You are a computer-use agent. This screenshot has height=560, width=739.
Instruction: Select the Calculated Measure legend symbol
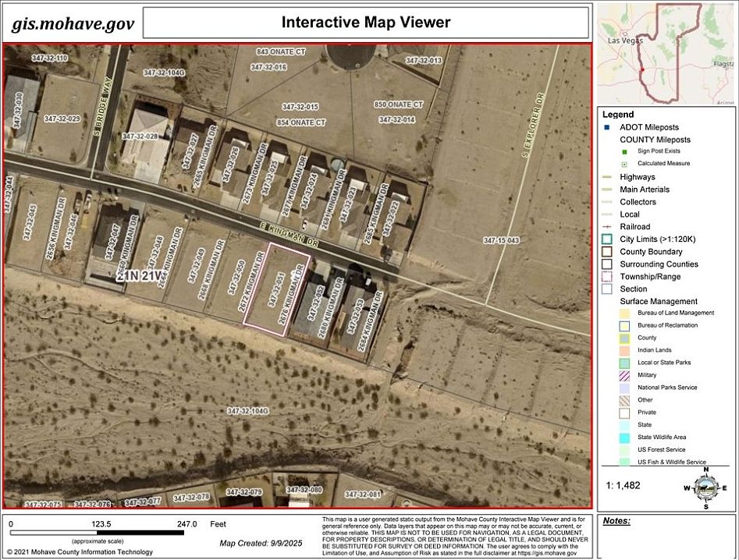[624, 164]
